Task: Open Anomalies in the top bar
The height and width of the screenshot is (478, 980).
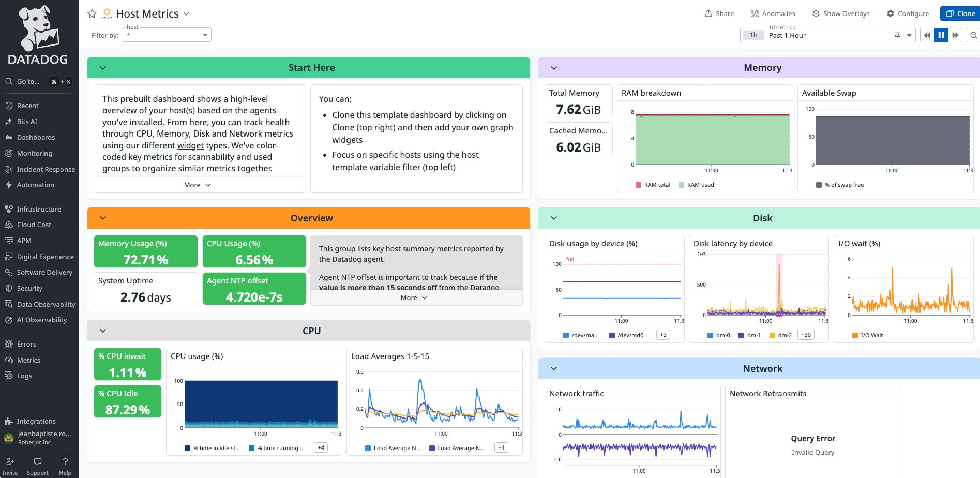Action: [x=773, y=13]
